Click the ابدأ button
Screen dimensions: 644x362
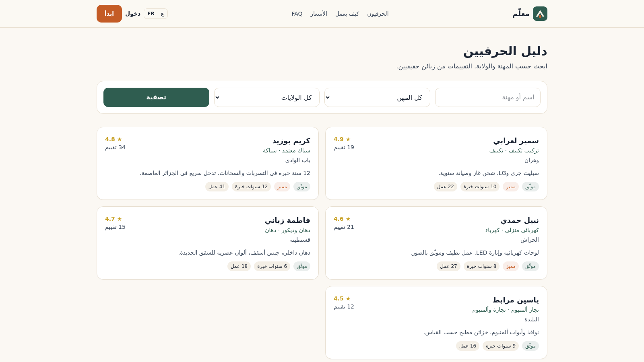coord(109,14)
